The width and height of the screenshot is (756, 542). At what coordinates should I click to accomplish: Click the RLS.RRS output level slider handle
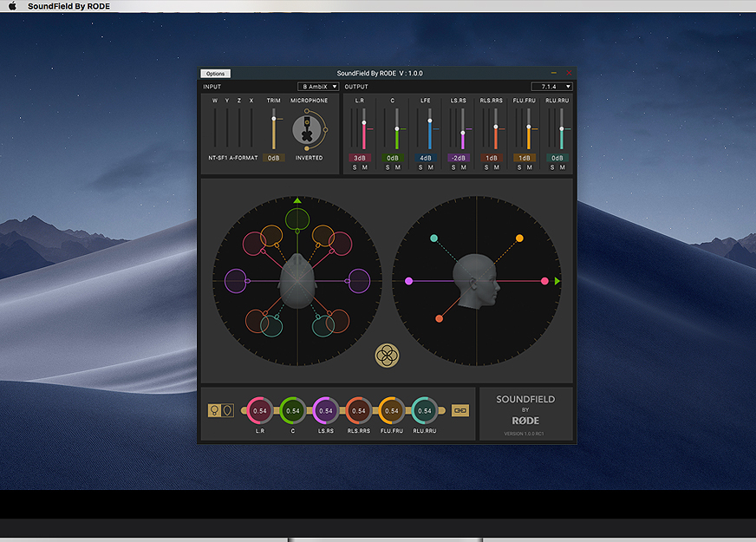tap(496, 127)
